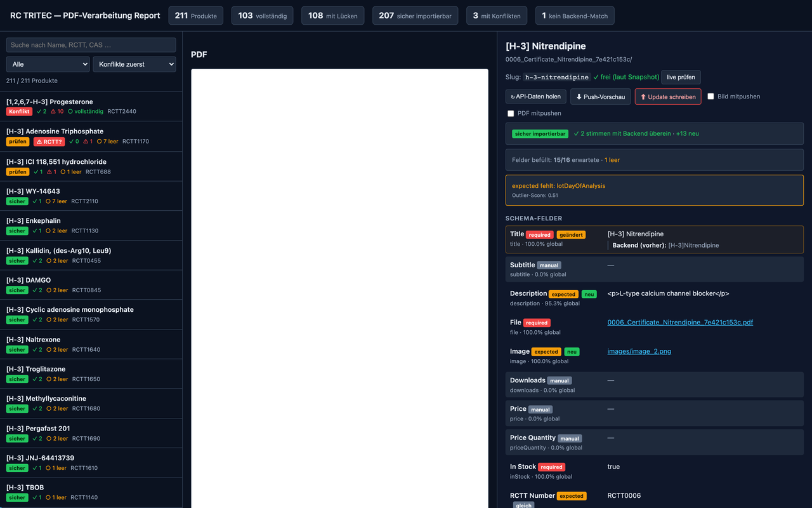The height and width of the screenshot is (508, 812).
Task: Click the Price schema field label
Action: pos(518,409)
